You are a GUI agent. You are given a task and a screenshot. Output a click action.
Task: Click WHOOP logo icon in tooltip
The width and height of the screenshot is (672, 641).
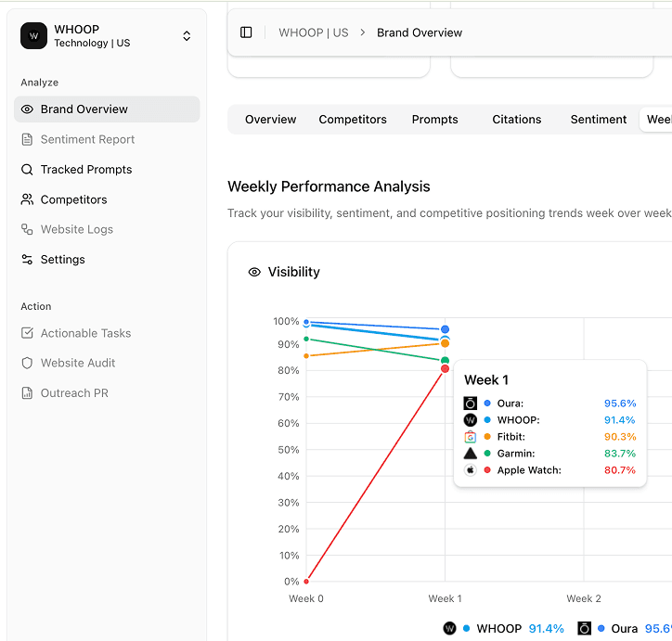471,420
